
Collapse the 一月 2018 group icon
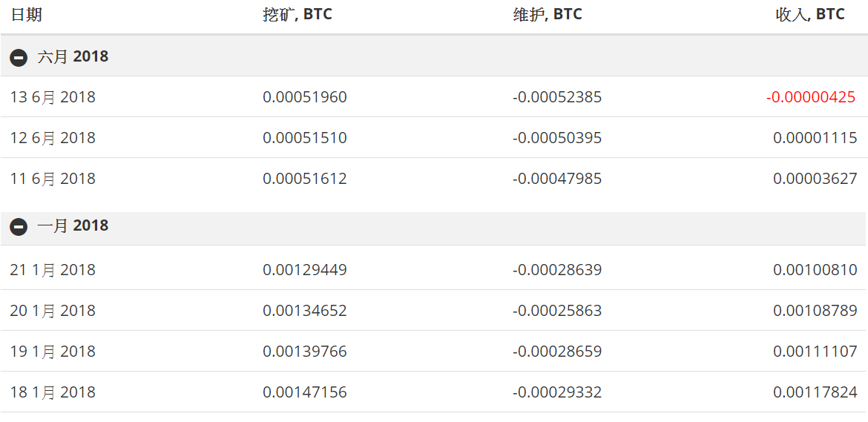point(19,226)
